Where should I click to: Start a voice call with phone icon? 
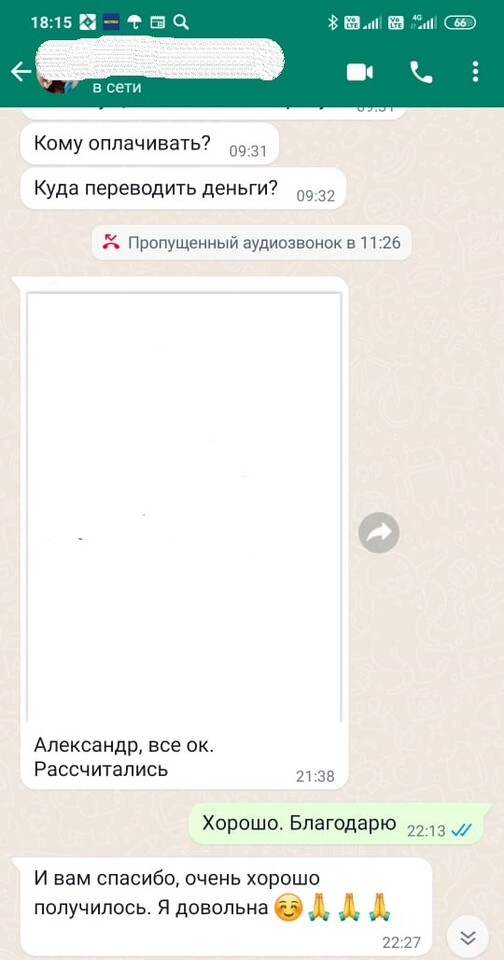point(421,73)
